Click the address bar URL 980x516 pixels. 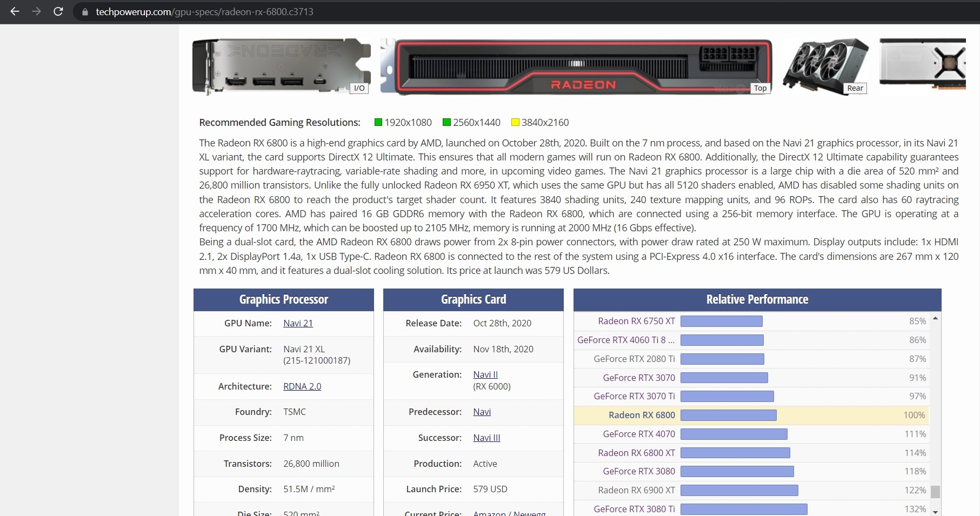tap(204, 12)
